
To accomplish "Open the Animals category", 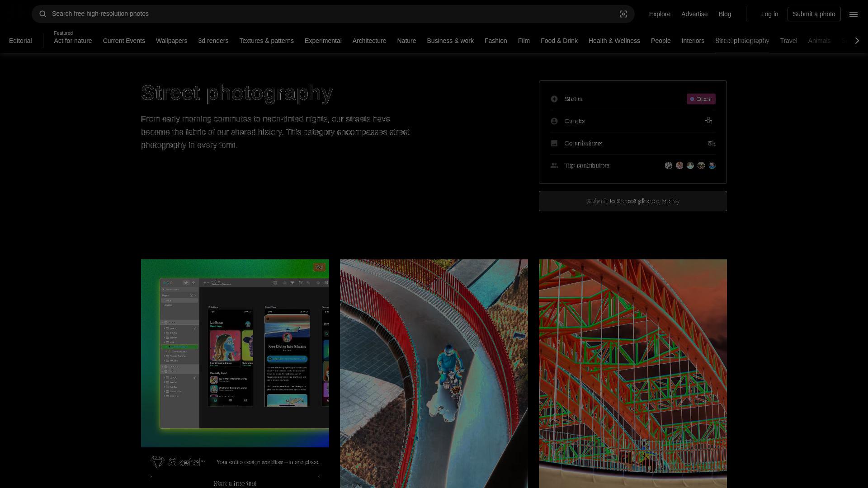I will [x=819, y=41].
